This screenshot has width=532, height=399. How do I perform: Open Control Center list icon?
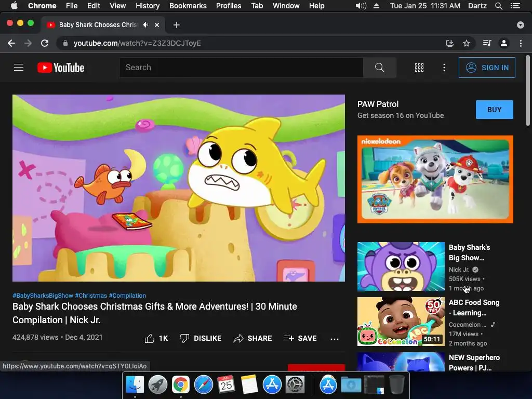pyautogui.click(x=515, y=6)
